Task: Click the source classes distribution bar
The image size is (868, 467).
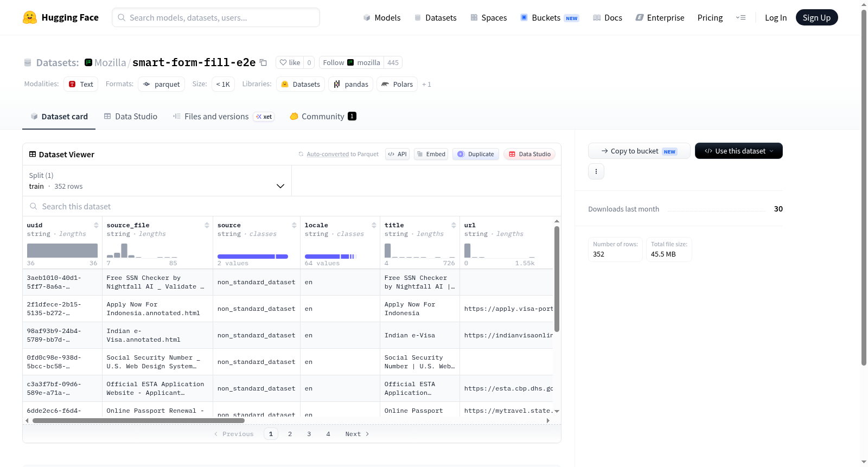Action: pyautogui.click(x=253, y=257)
